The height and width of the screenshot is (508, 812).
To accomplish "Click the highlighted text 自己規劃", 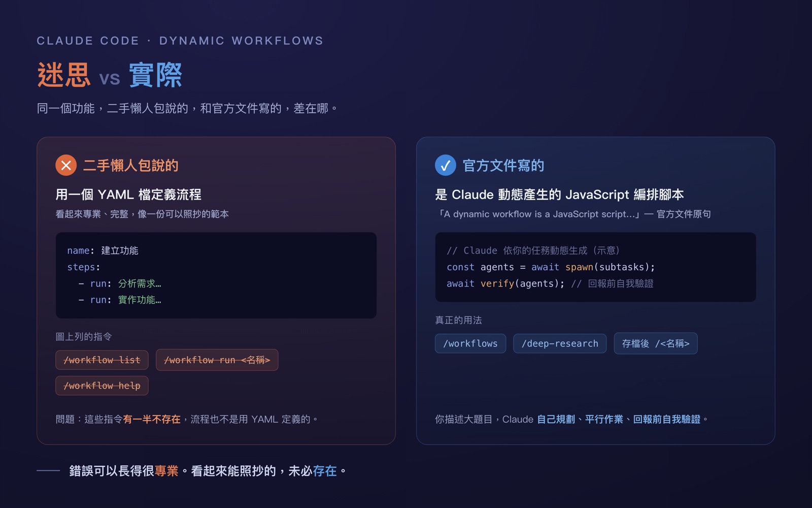I will click(x=556, y=419).
